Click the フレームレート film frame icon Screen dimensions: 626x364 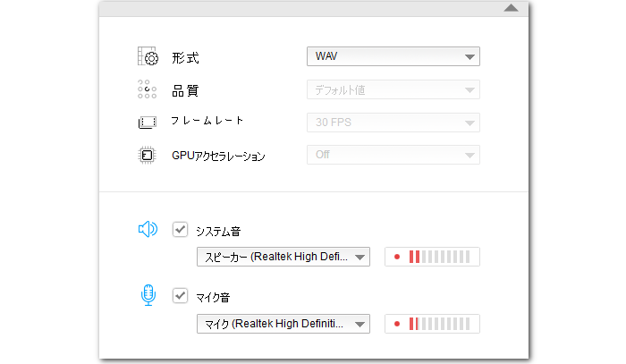click(148, 123)
